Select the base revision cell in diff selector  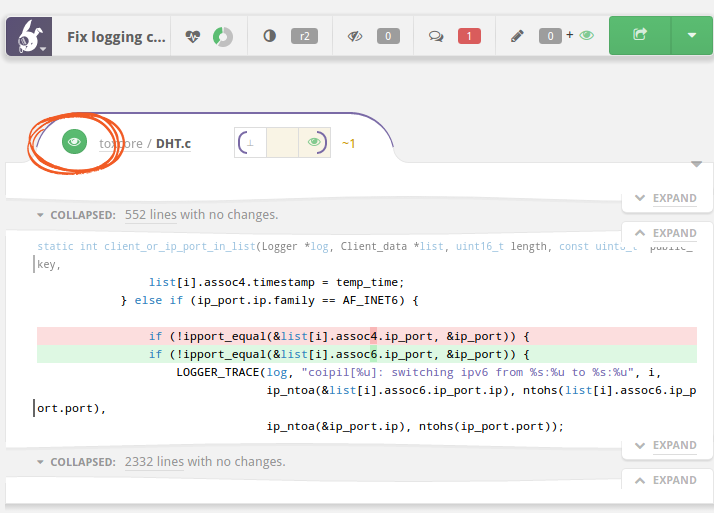[250, 142]
